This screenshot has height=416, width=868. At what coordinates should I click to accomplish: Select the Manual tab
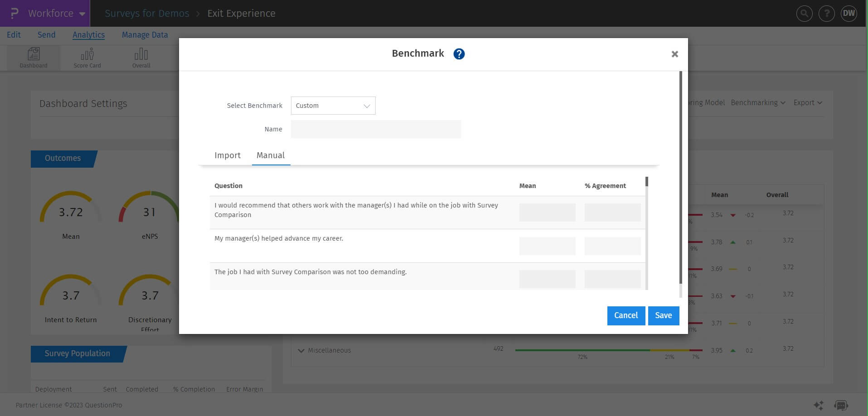[271, 155]
